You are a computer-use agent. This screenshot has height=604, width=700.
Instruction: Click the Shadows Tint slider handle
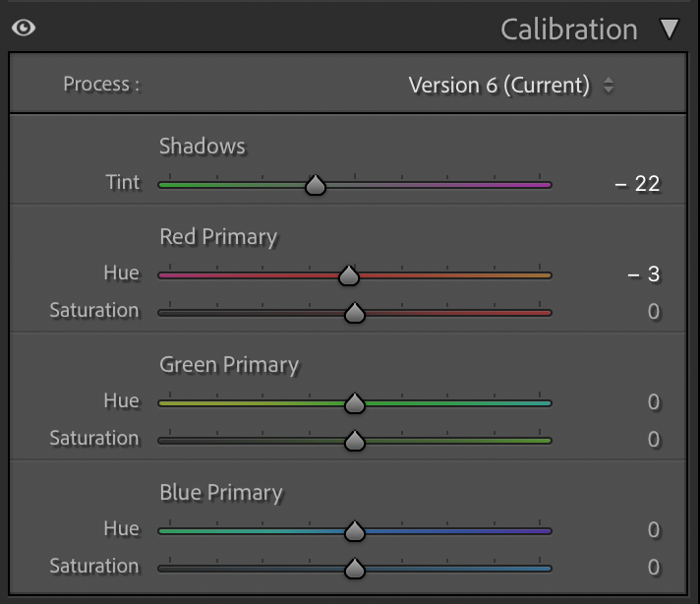click(315, 185)
